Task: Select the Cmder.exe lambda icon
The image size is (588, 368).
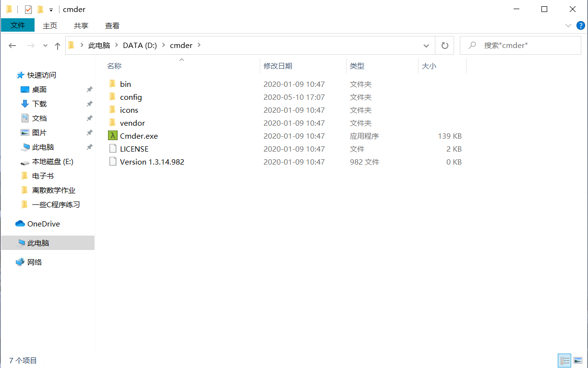Action: coord(113,136)
